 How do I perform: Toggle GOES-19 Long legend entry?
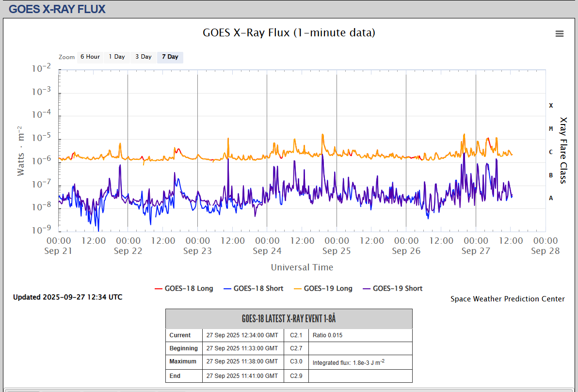click(323, 288)
